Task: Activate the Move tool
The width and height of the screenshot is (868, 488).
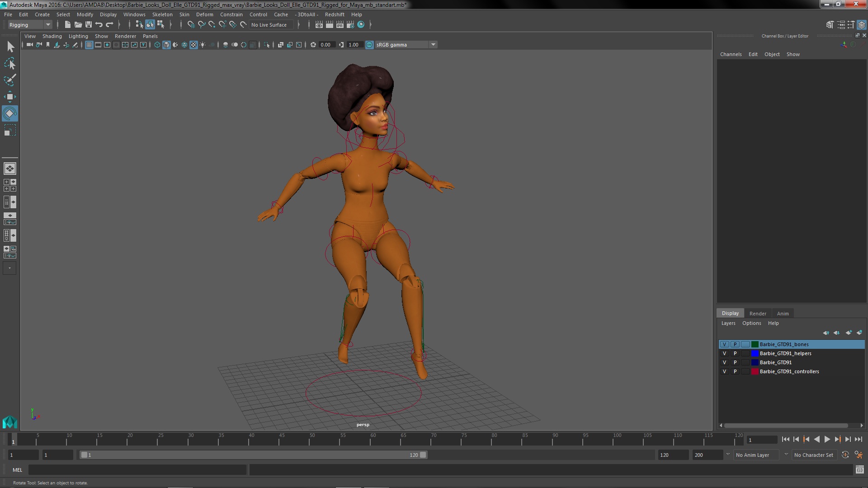Action: [10, 97]
